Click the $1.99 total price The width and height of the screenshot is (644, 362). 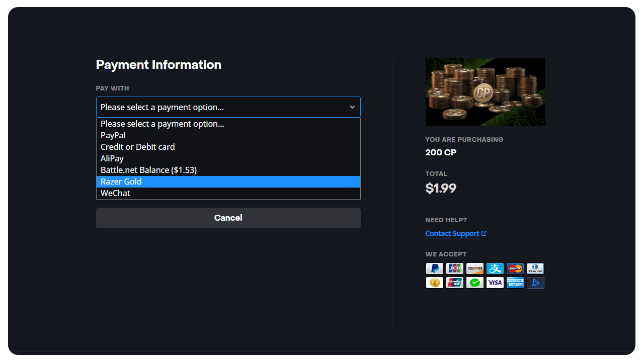coord(441,188)
